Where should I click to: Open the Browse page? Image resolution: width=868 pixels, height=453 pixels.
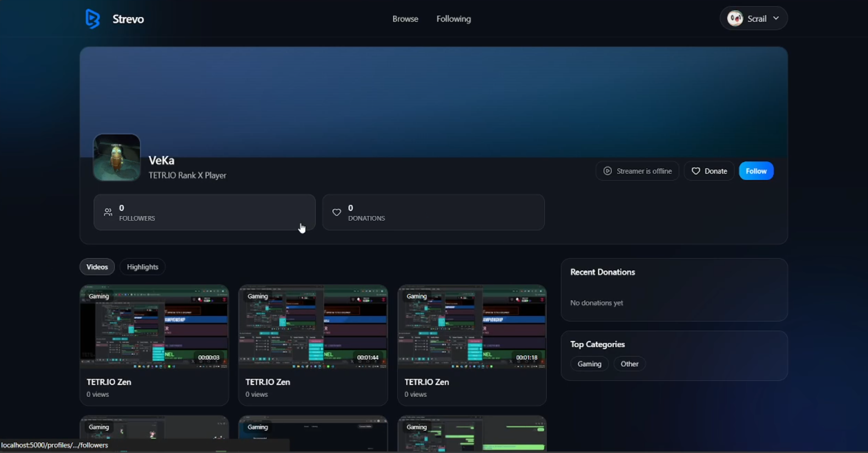click(x=405, y=19)
